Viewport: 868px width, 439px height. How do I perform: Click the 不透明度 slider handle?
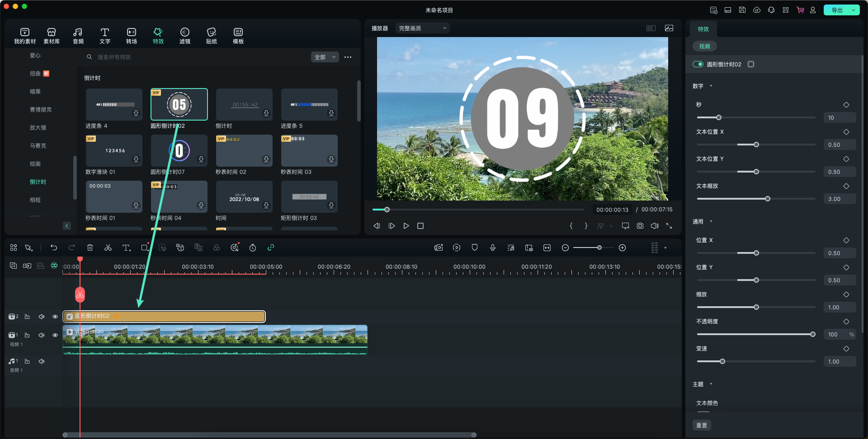click(x=813, y=334)
